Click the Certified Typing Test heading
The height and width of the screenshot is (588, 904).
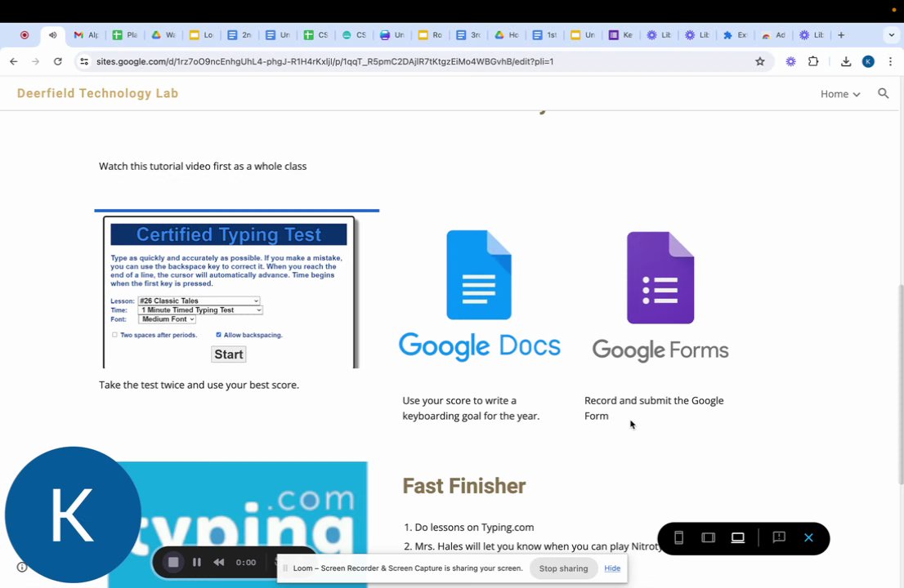point(228,234)
